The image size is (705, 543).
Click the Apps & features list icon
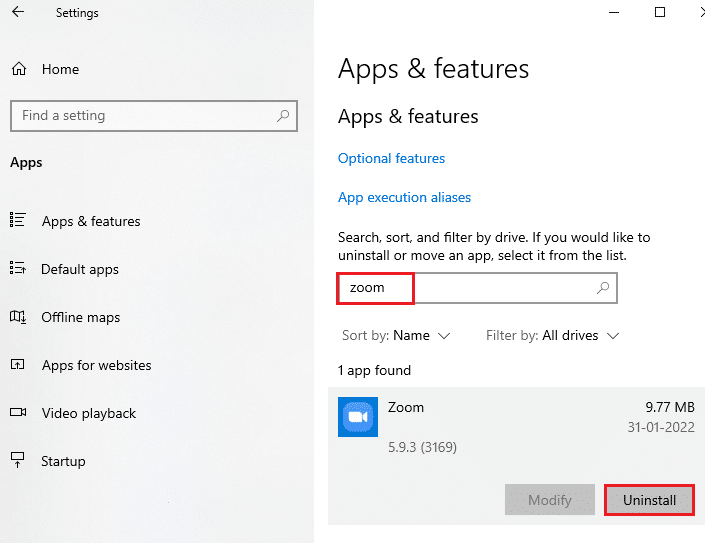point(18,220)
